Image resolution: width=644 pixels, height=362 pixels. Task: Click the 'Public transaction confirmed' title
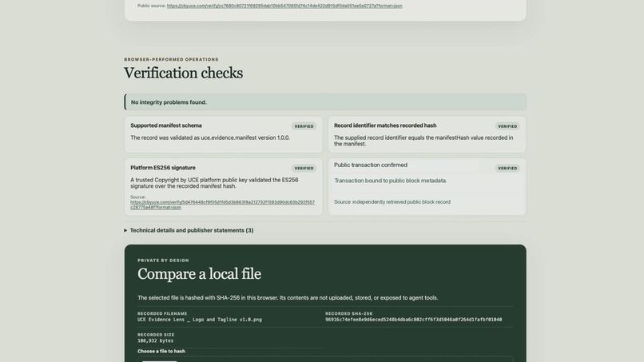(x=371, y=165)
